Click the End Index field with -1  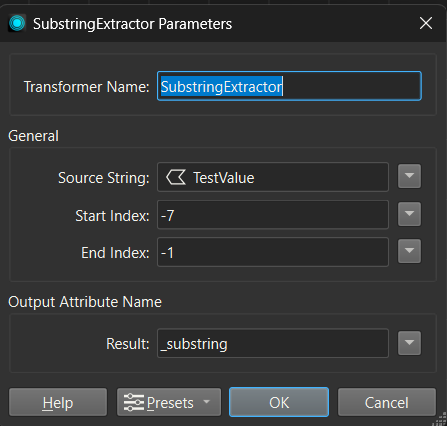273,252
